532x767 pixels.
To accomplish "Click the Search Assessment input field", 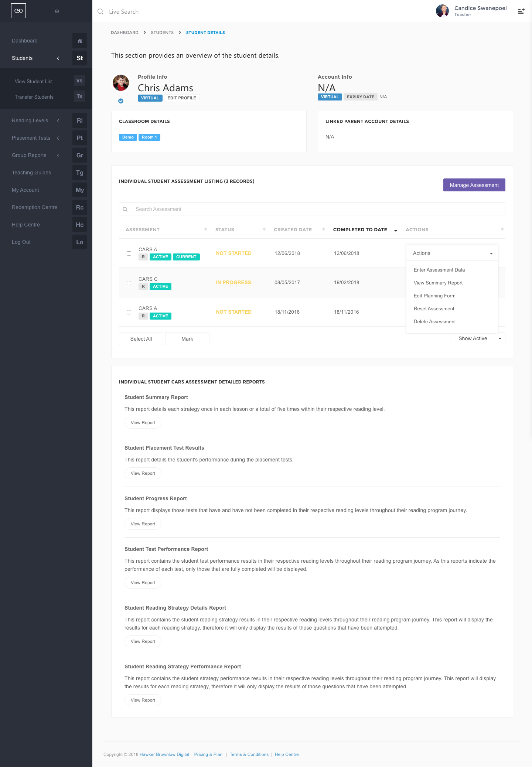I will pos(318,209).
